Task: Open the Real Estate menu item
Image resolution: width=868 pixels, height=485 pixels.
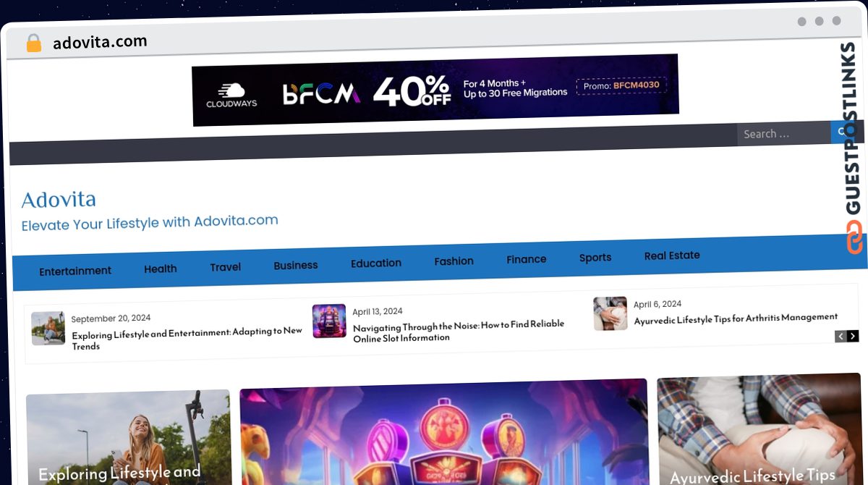Action: (x=672, y=256)
